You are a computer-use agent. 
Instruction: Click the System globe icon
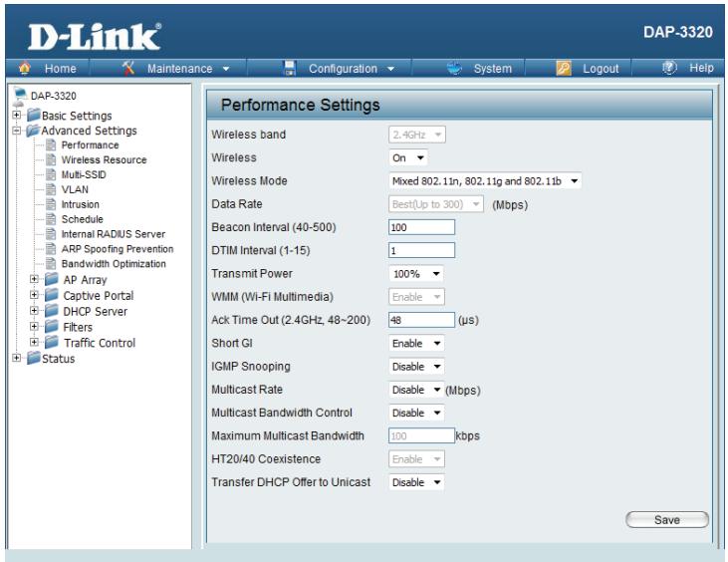(454, 68)
